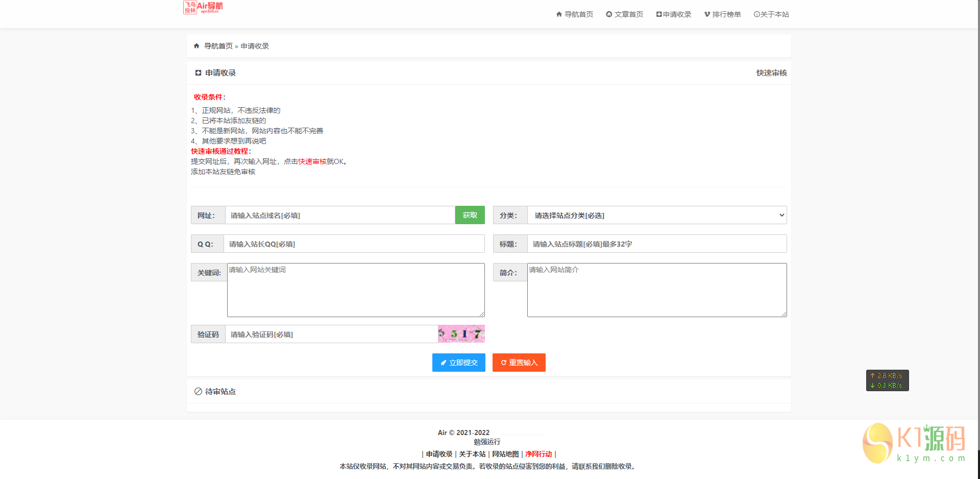Select 排行榜单 in top navigation

pos(722,14)
